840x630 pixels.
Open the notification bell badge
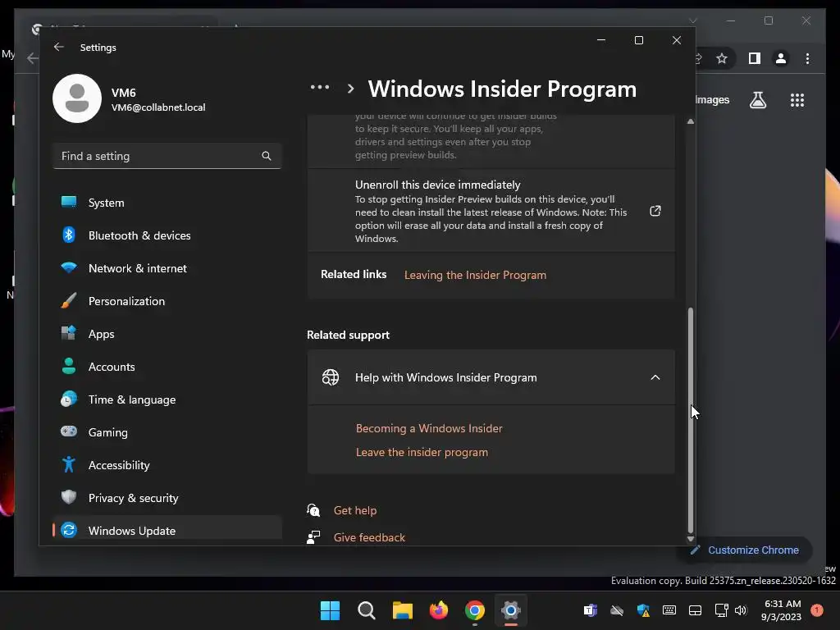click(x=817, y=609)
